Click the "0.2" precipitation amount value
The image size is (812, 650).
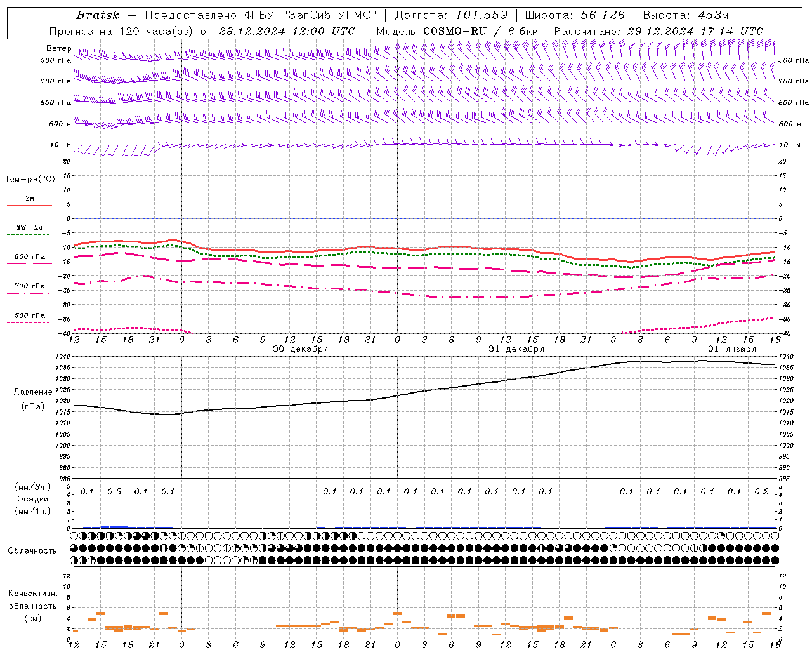click(x=761, y=492)
